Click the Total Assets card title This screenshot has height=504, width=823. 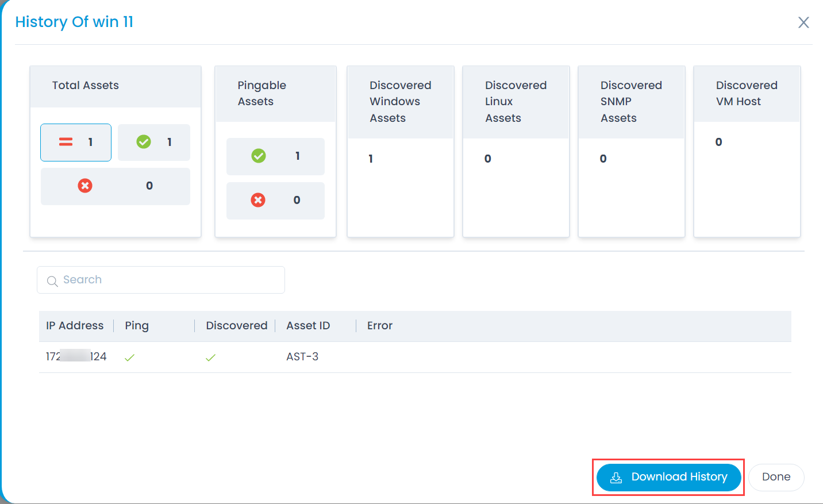pos(86,86)
